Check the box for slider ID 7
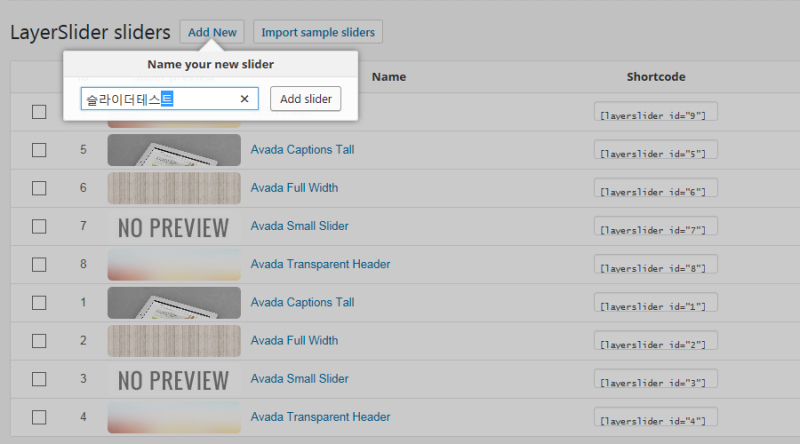The width and height of the screenshot is (800, 444). [x=39, y=226]
